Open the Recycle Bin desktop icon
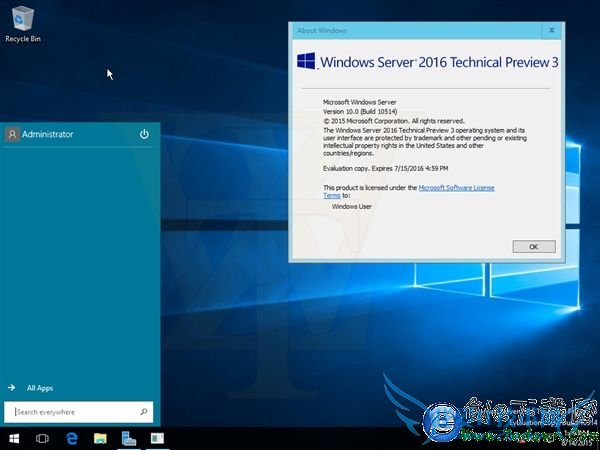 23,24
